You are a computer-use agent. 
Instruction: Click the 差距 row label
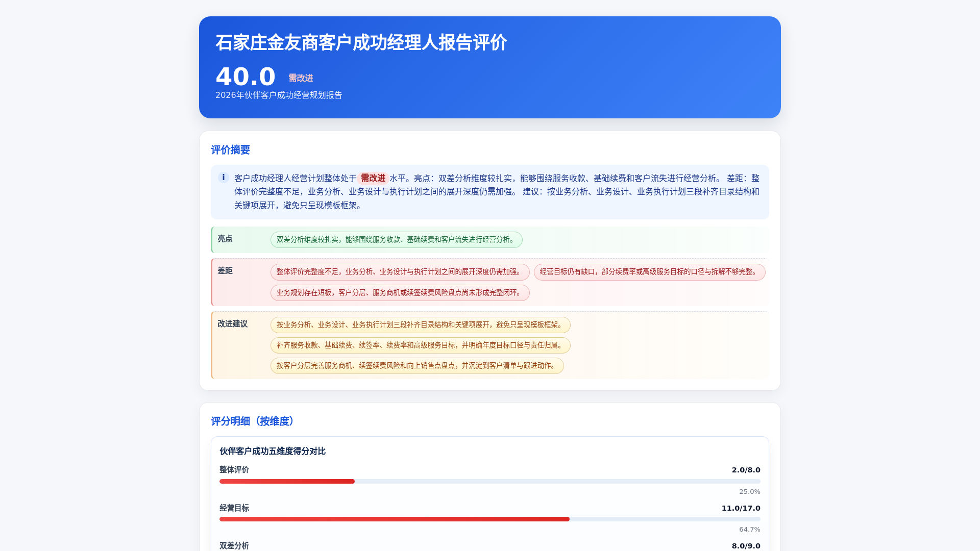[225, 271]
